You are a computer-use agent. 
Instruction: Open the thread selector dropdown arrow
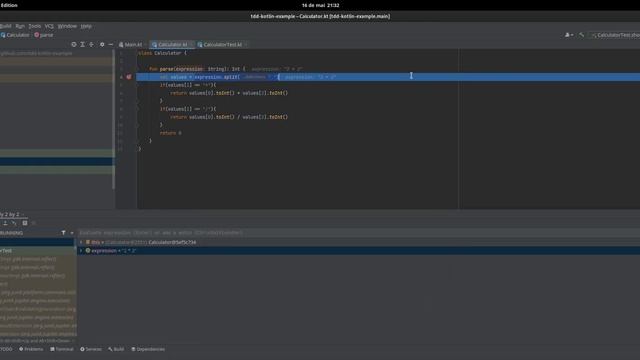(72, 233)
